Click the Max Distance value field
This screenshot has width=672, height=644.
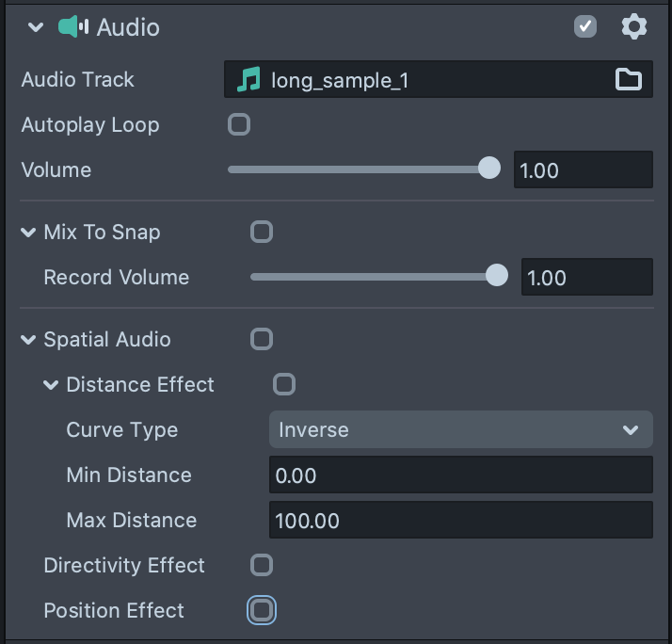pos(460,521)
